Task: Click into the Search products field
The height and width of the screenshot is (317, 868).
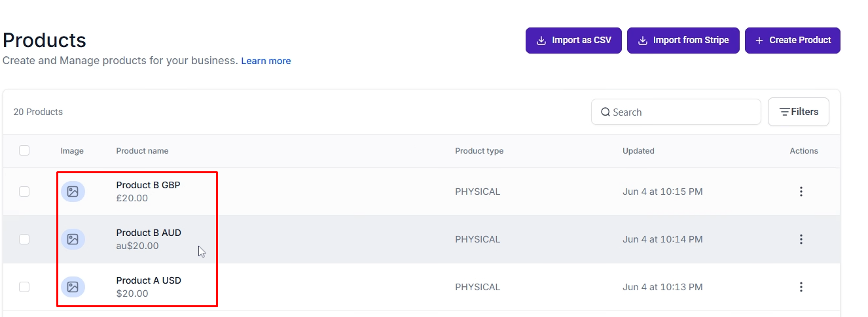Action: pyautogui.click(x=676, y=112)
